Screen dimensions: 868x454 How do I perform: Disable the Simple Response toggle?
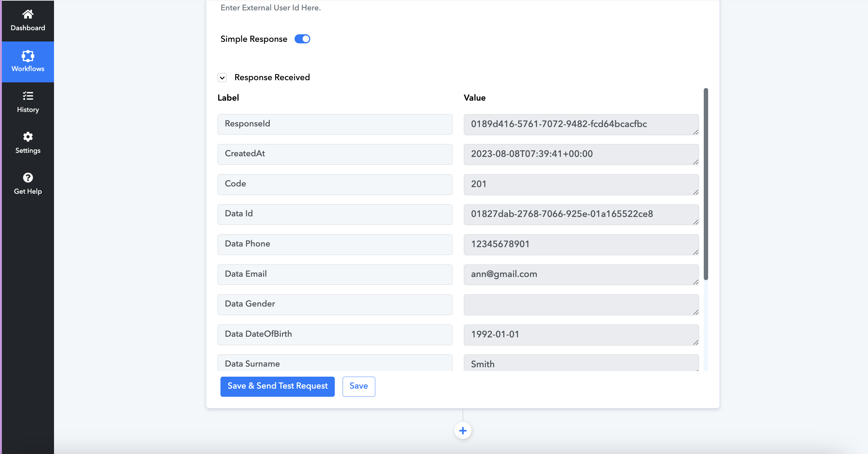click(x=302, y=39)
